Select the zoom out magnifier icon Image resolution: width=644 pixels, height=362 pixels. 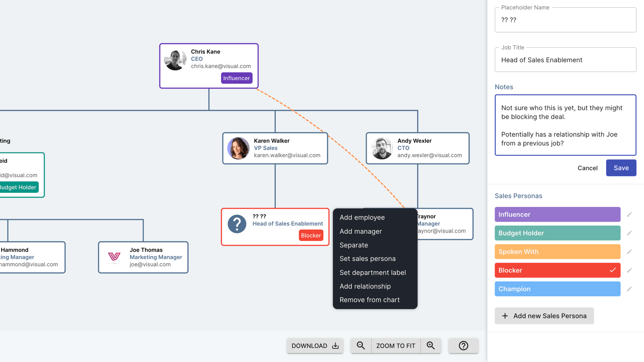[360, 345]
